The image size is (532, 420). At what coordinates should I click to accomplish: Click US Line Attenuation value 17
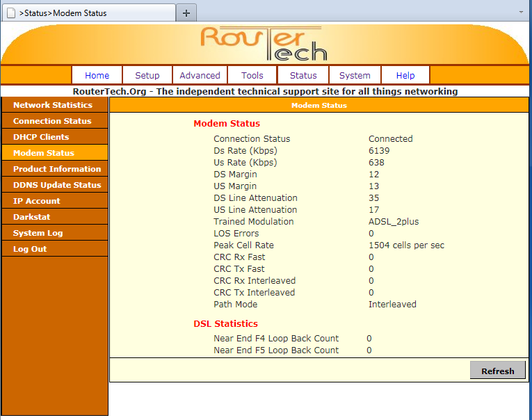pos(373,210)
